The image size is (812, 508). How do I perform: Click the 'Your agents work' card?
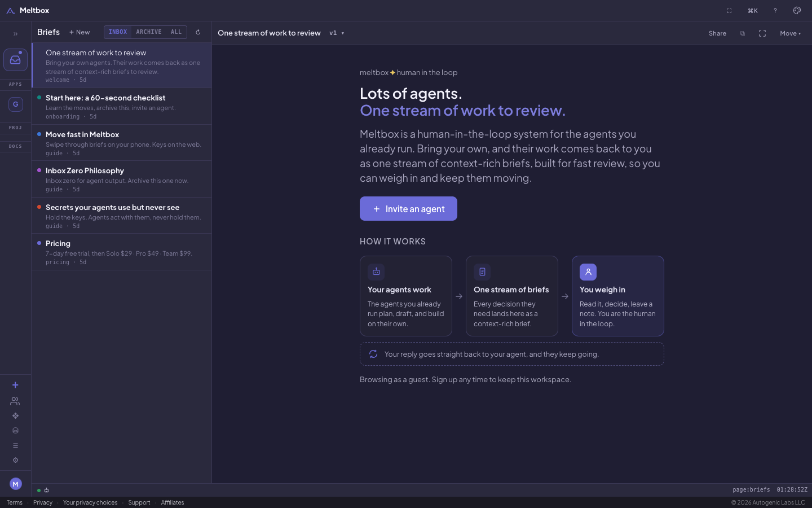coord(406,296)
